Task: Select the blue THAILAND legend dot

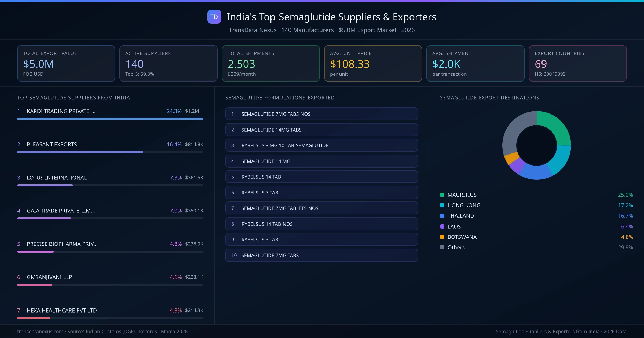Action: pyautogui.click(x=442, y=216)
